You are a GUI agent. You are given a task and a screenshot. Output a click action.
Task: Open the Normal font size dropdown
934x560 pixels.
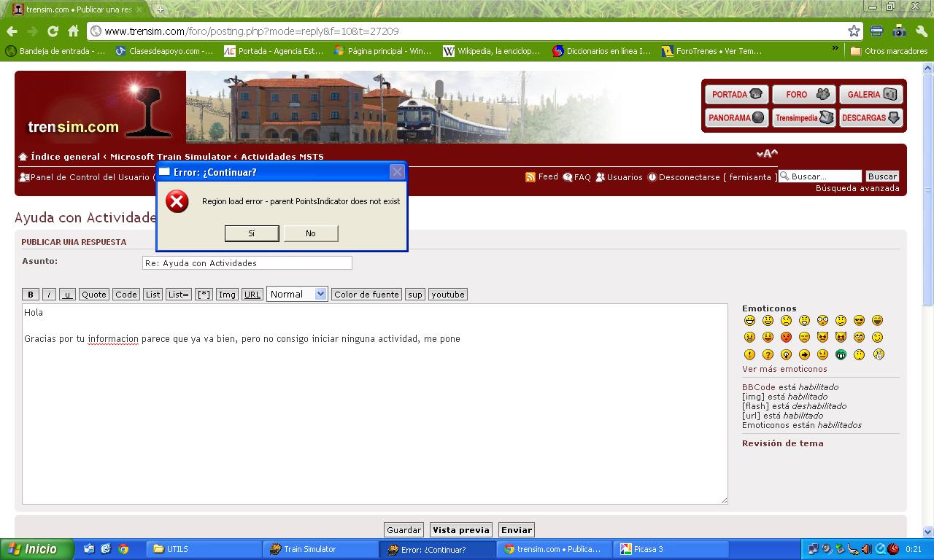coord(297,294)
